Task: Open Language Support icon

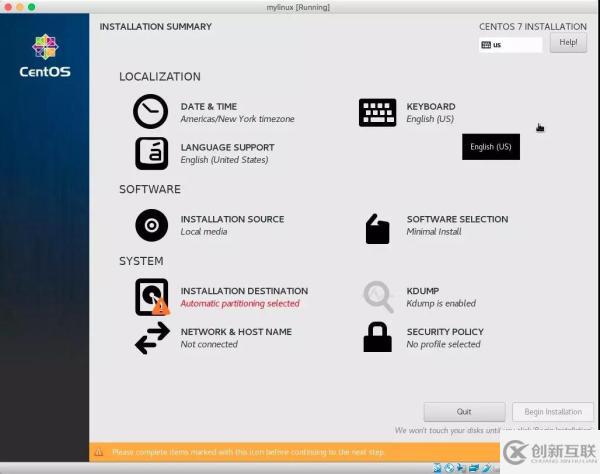Action: (152, 153)
